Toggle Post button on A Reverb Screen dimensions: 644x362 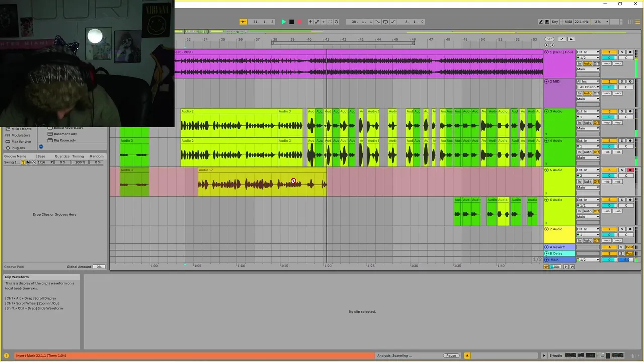629,247
